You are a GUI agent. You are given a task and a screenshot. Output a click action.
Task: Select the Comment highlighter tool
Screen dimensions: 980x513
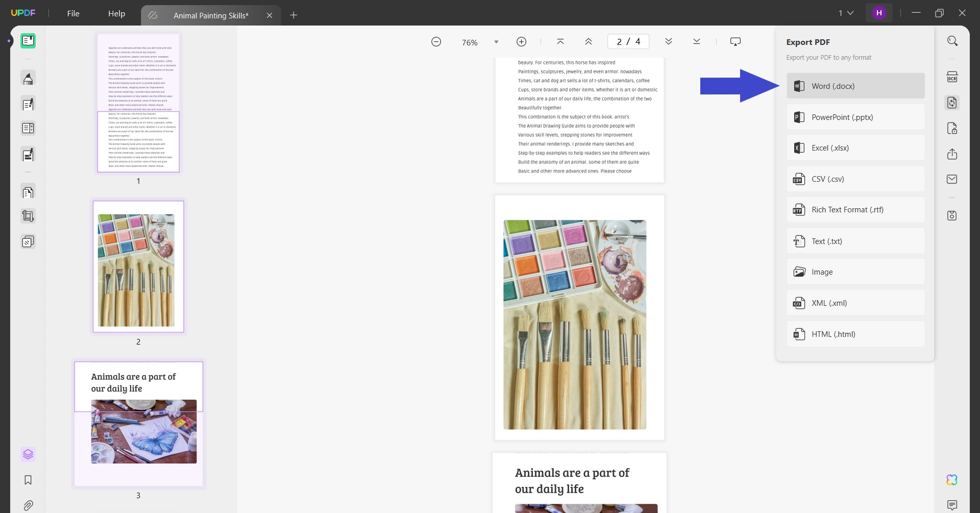[x=28, y=78]
